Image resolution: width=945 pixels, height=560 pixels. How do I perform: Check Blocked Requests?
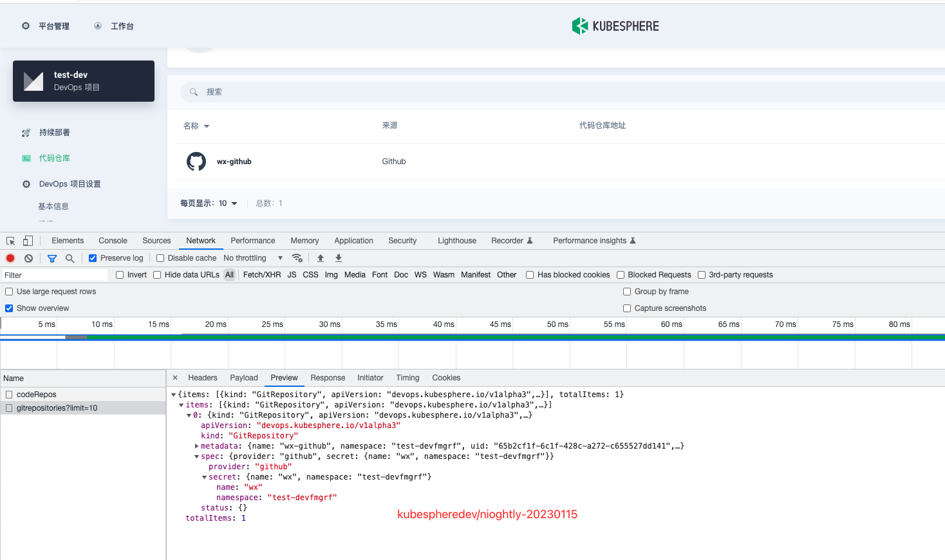621,275
